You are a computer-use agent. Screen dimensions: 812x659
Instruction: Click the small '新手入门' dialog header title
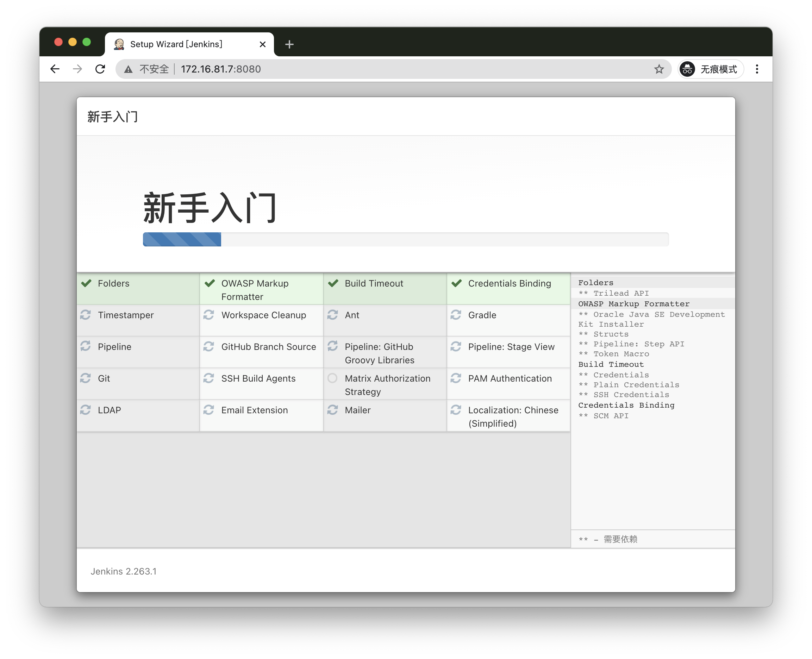pos(112,117)
